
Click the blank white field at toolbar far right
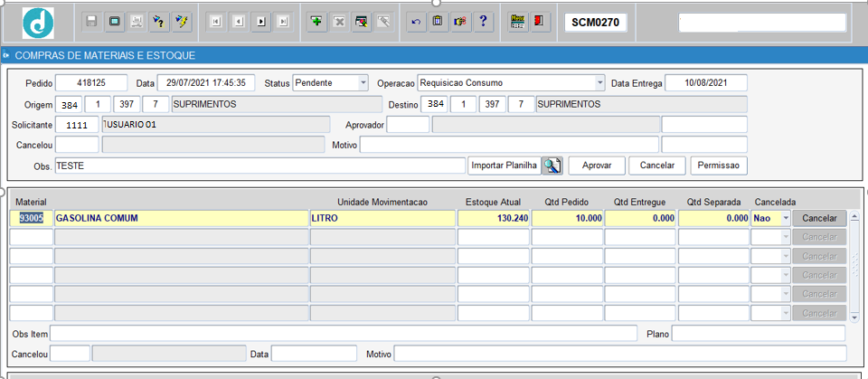763,23
